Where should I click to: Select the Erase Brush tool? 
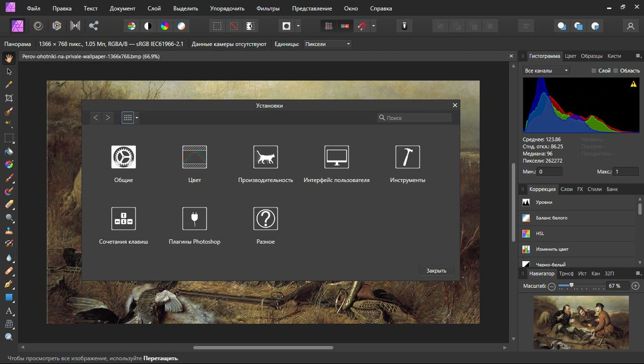(x=9, y=205)
